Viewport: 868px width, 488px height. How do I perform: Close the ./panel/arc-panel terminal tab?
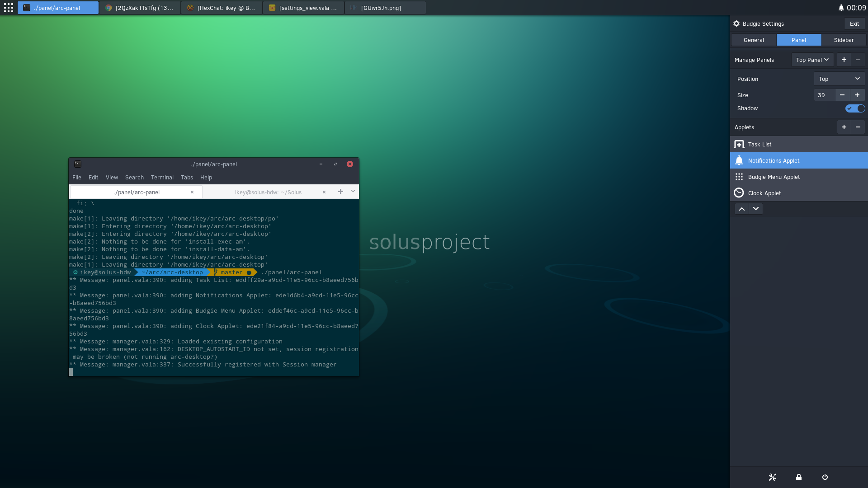(x=192, y=192)
